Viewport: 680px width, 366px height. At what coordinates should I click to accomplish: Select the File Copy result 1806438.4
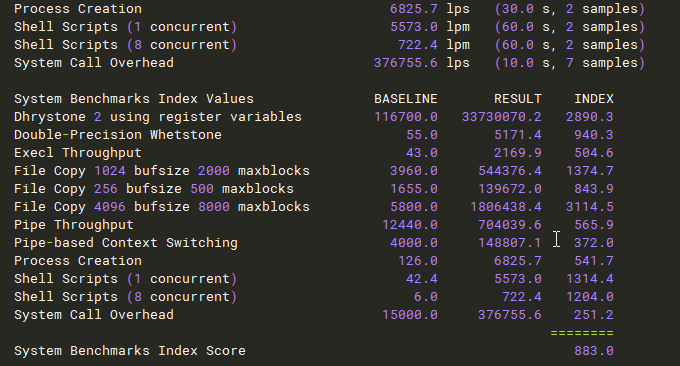pyautogui.click(x=506, y=207)
